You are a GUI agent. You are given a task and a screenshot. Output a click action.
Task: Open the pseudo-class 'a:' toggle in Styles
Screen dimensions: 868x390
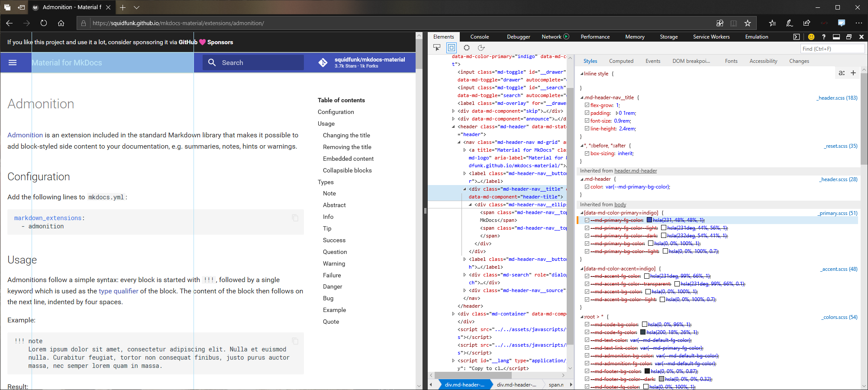pos(842,73)
